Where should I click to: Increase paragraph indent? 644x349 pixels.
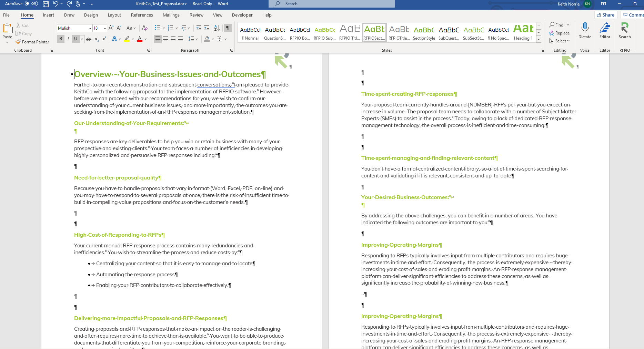[207, 28]
